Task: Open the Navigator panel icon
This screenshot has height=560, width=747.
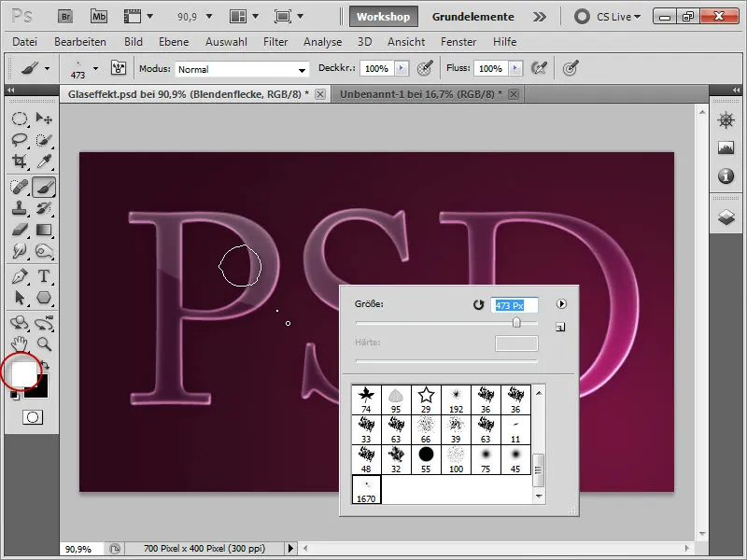Action: pos(726,120)
